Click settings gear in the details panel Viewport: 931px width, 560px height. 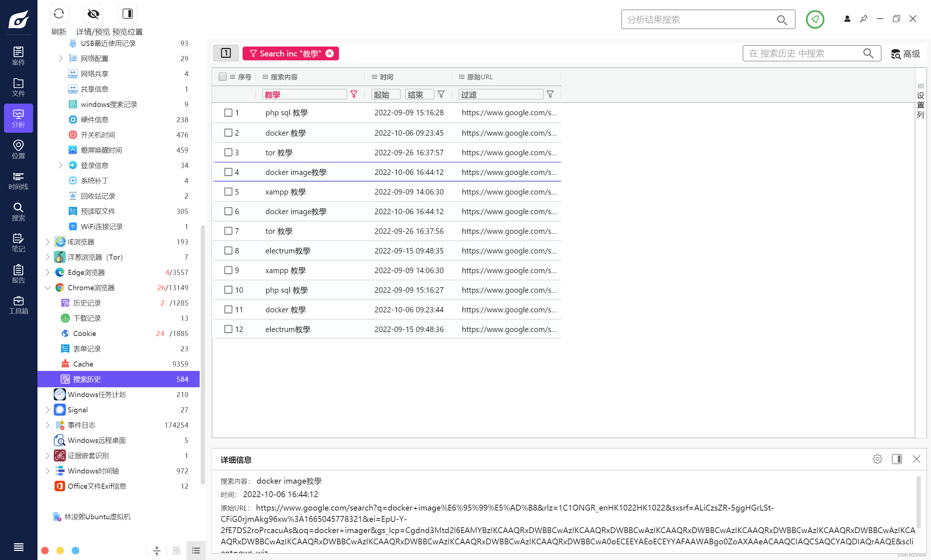pyautogui.click(x=877, y=459)
